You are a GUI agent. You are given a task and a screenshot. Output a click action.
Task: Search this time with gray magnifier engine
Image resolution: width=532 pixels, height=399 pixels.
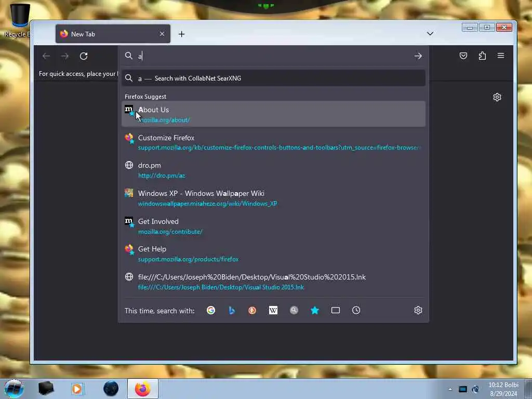(294, 310)
